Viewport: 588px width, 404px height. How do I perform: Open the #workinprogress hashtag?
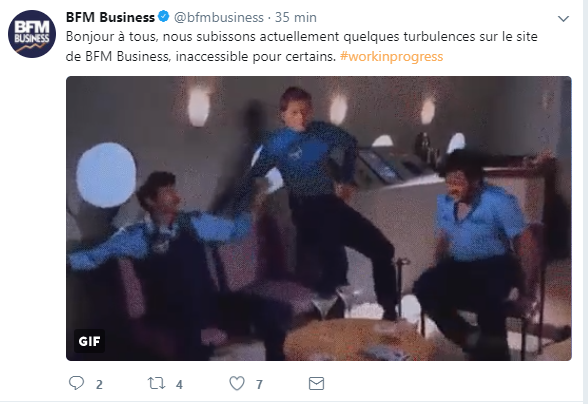point(392,56)
